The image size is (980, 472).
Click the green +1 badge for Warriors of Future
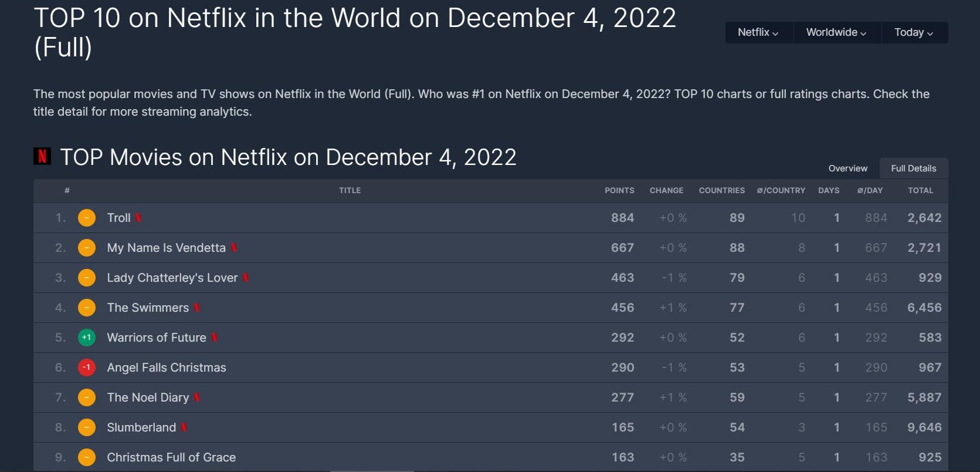point(87,338)
